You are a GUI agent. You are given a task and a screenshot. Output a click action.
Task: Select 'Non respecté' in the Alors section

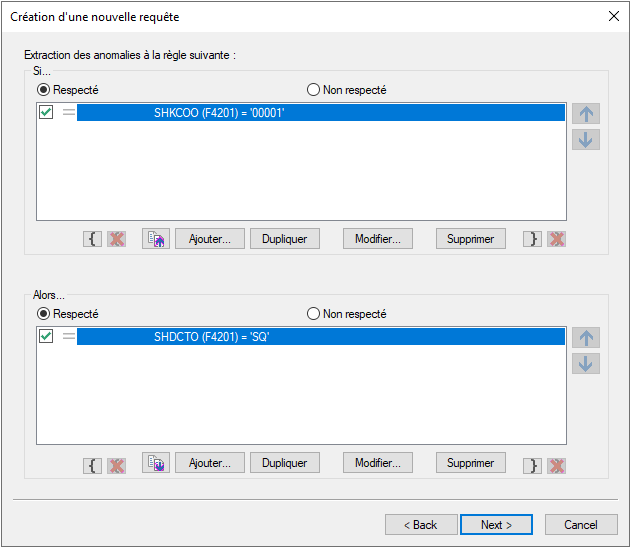coord(314,314)
